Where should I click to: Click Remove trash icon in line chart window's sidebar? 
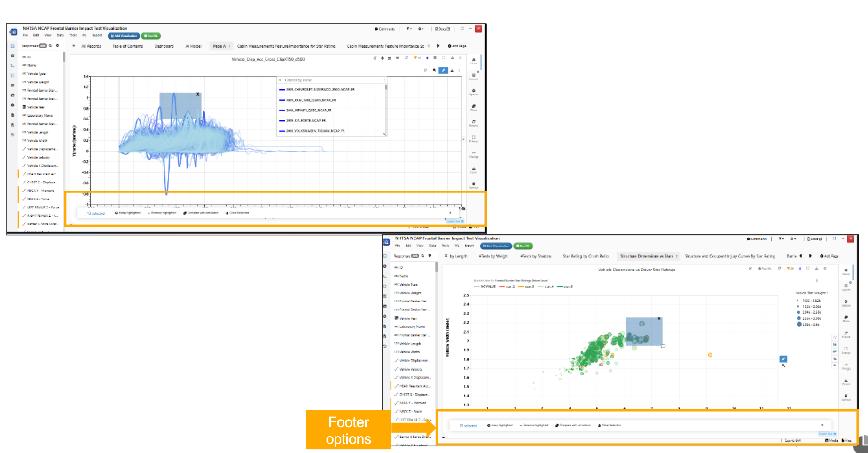point(473,184)
